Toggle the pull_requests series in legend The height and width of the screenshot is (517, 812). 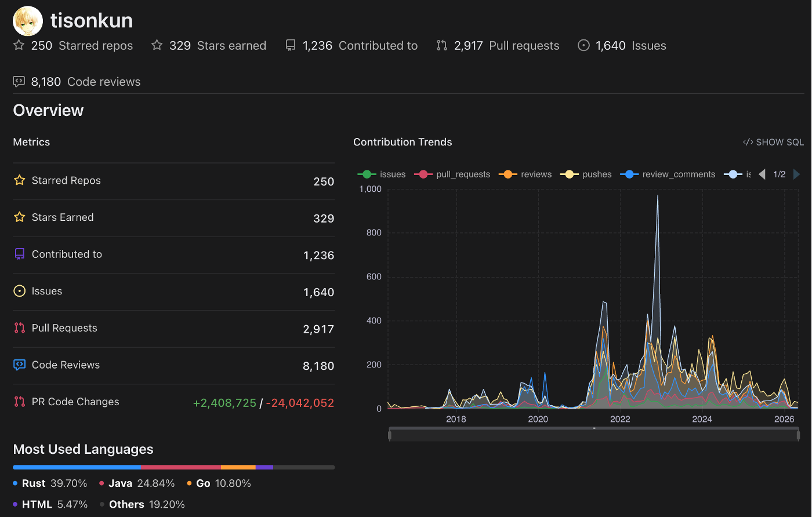(452, 174)
